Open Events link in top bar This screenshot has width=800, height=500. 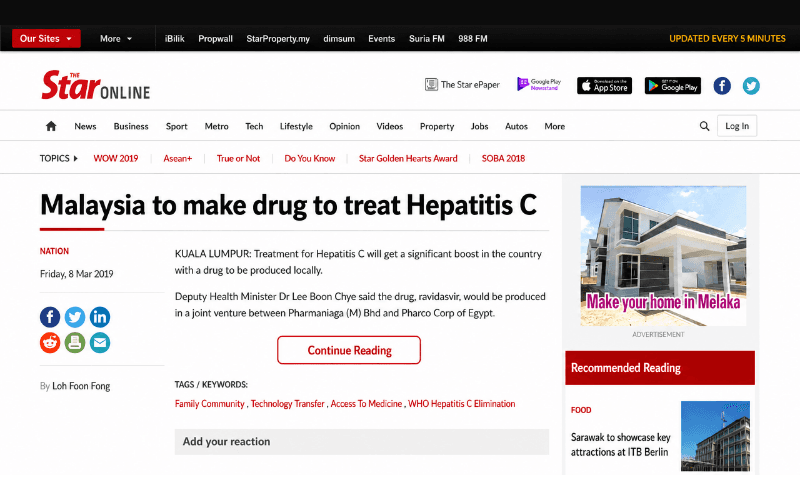[x=382, y=39]
